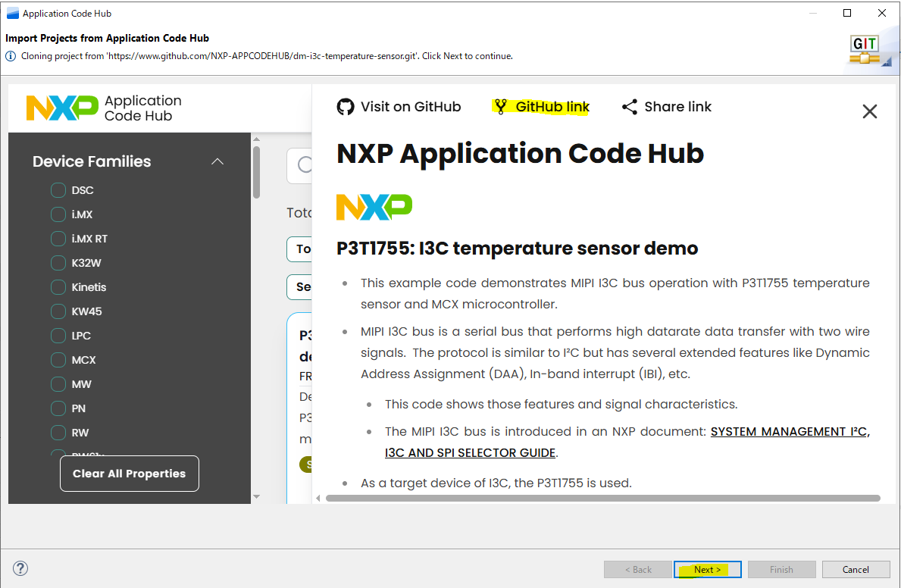
Task: Open the help question mark icon
Action: click(20, 569)
